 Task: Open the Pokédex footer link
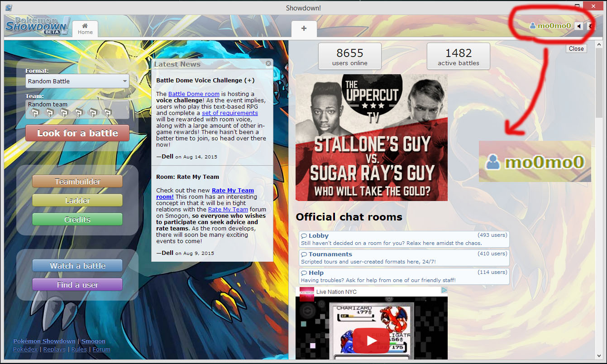coord(25,349)
